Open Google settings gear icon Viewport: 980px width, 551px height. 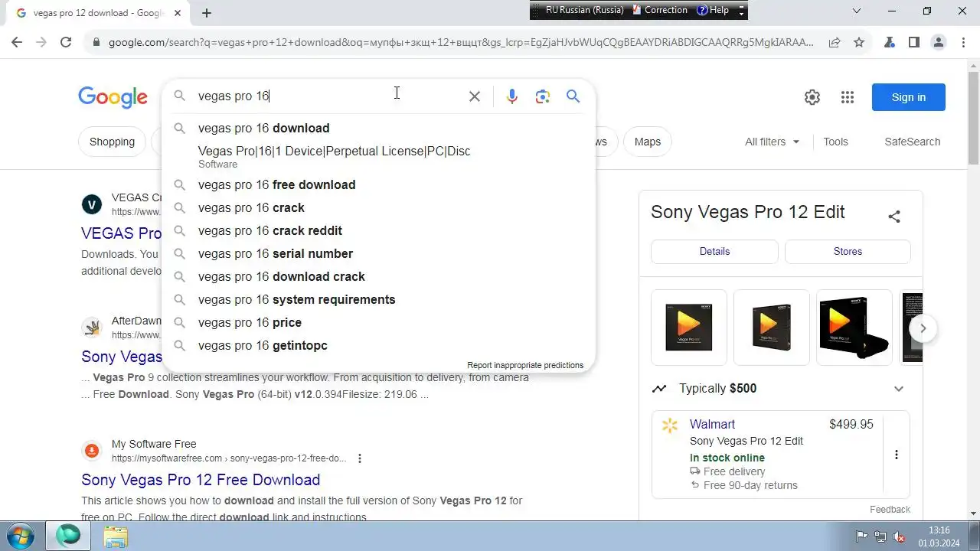(x=812, y=97)
